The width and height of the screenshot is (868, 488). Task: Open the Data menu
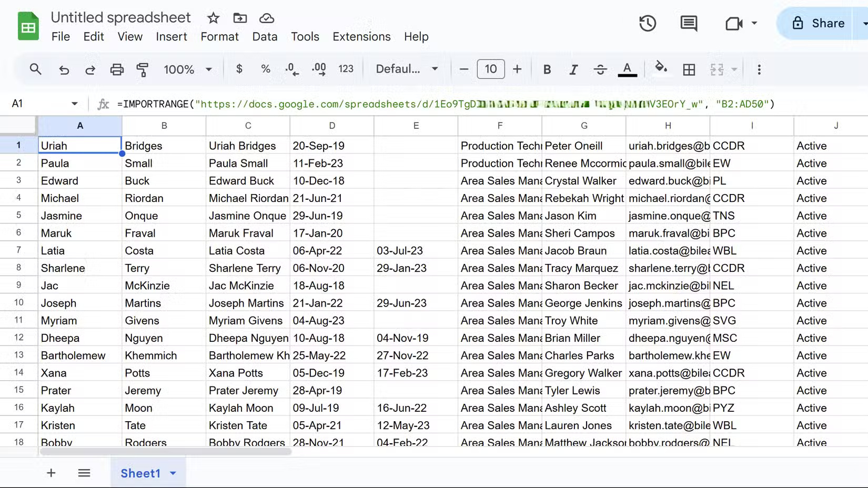point(265,36)
